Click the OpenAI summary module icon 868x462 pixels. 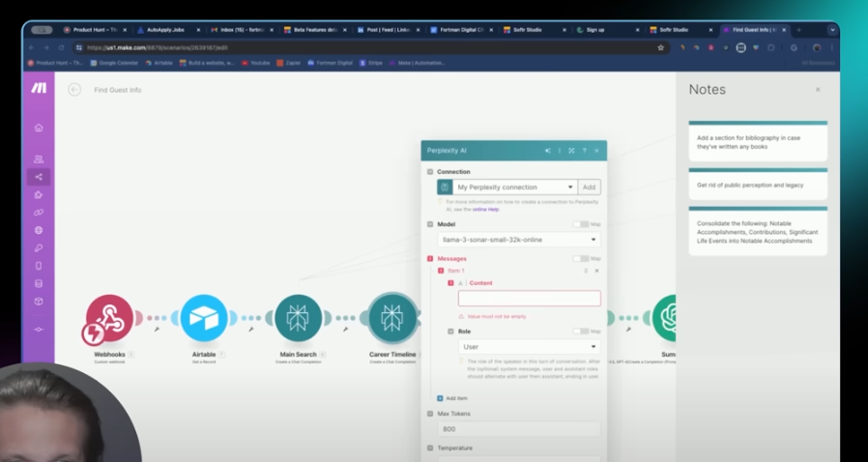pos(669,319)
